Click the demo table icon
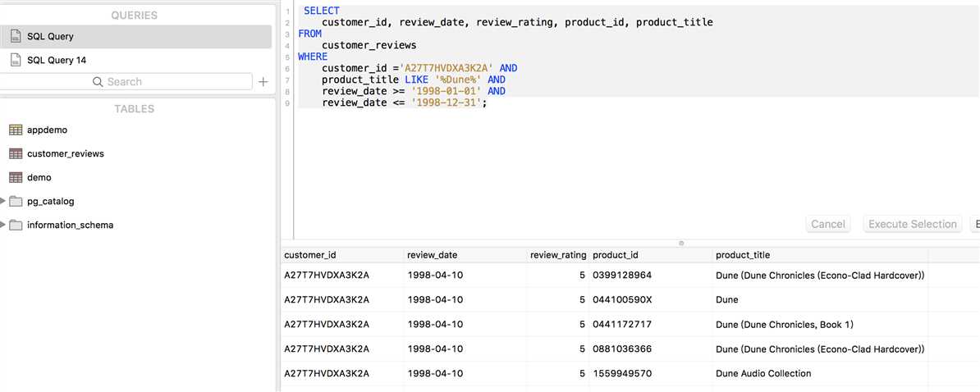 click(x=16, y=177)
